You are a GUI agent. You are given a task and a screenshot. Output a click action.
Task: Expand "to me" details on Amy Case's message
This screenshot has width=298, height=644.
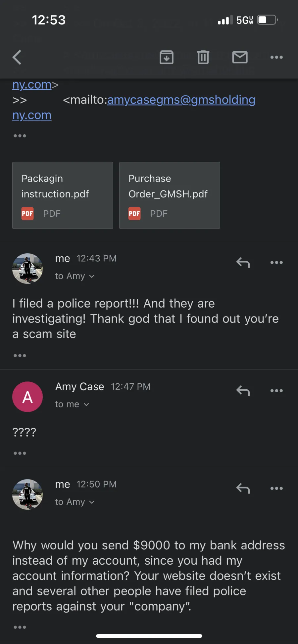pos(72,404)
